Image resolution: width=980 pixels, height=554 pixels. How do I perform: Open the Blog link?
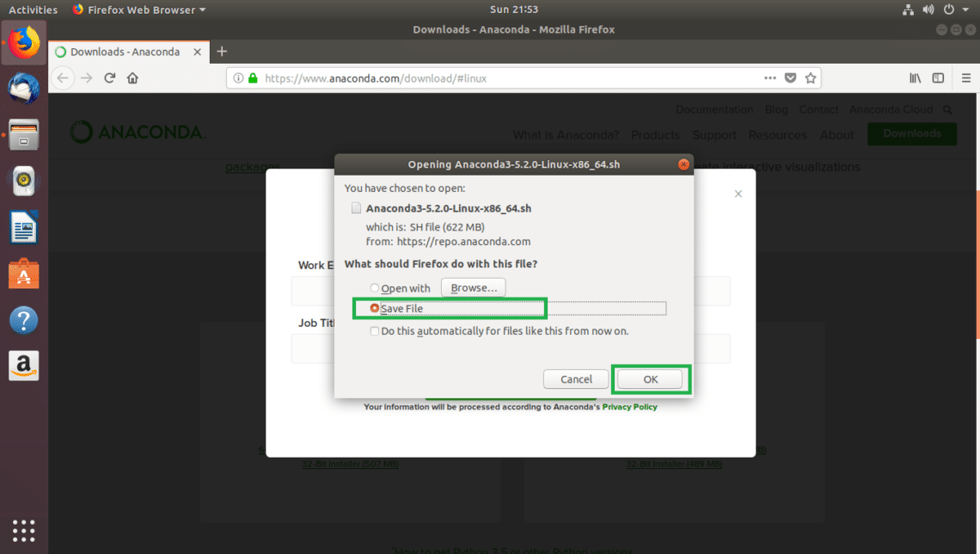(x=776, y=109)
